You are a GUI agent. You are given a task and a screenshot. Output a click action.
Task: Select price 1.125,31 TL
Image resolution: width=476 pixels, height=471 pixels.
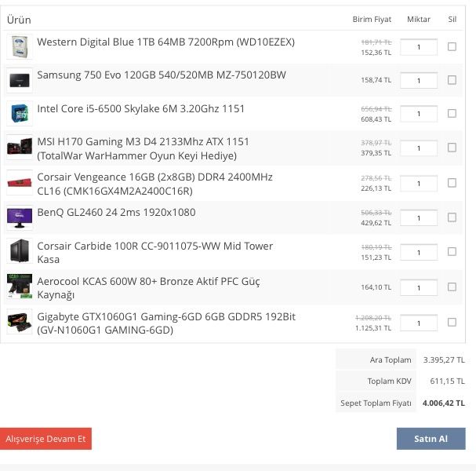(x=373, y=328)
